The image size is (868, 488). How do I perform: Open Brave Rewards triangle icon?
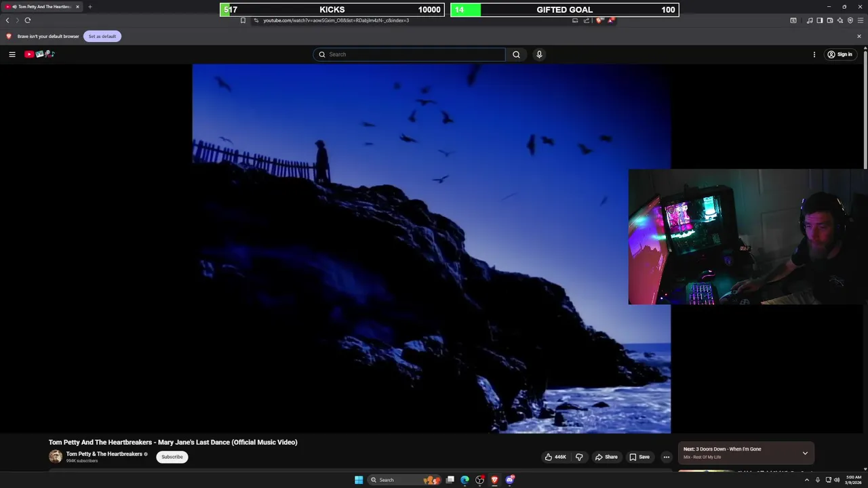click(x=611, y=20)
